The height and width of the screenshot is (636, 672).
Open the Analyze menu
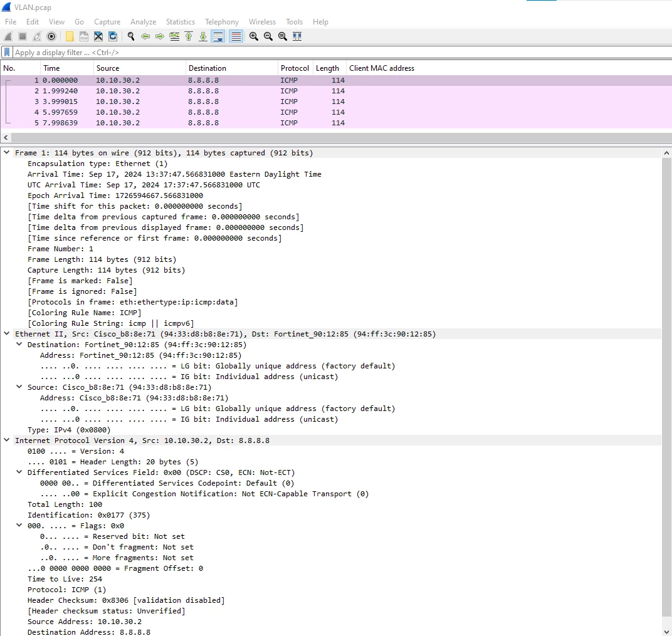coord(143,22)
